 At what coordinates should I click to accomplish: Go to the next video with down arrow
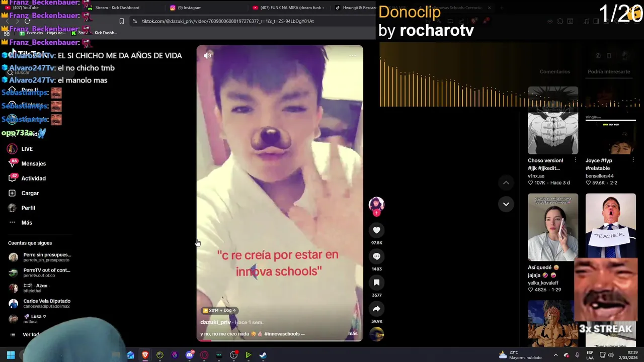coord(506,204)
